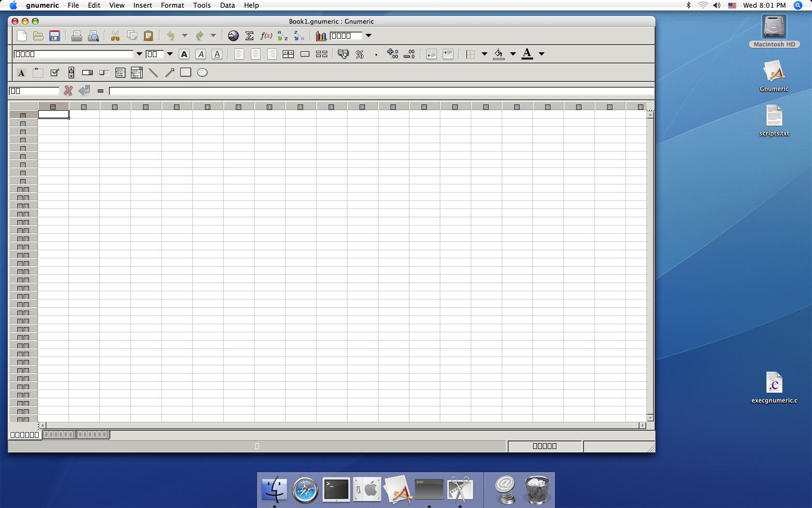
Task: Open the Data menu
Action: point(227,5)
